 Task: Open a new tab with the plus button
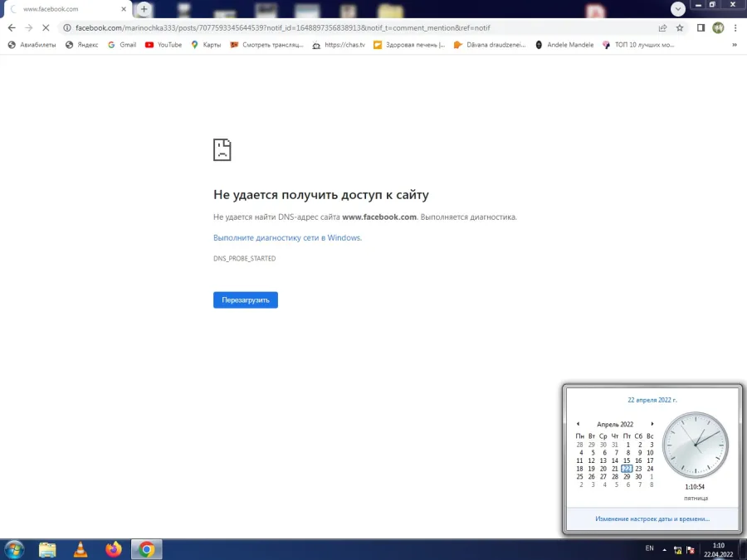point(144,9)
